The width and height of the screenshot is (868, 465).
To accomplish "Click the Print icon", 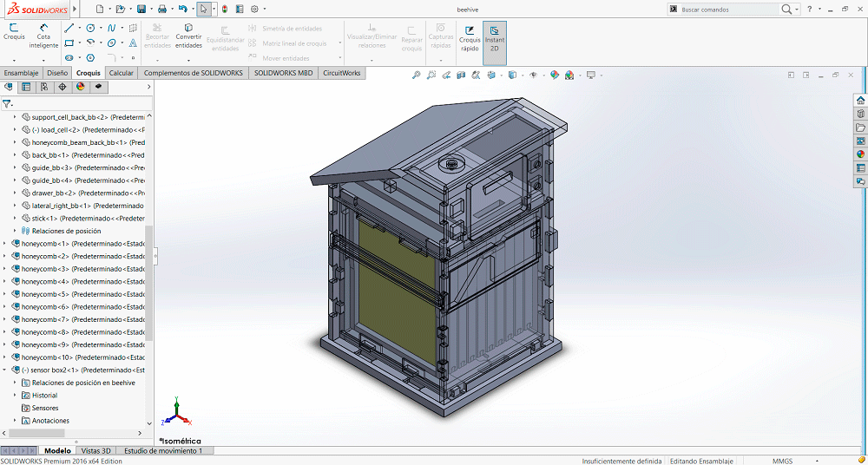I will coord(161,9).
